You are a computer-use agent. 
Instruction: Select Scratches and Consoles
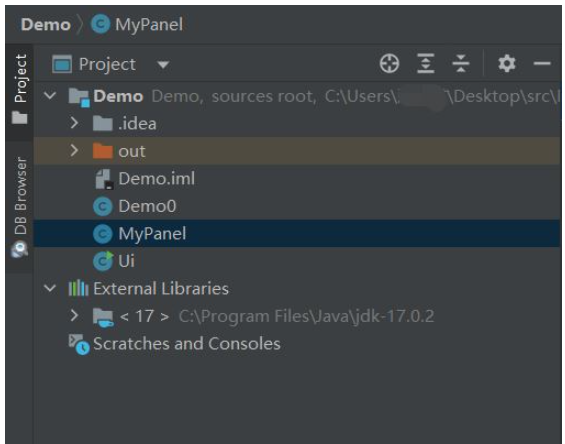click(187, 343)
